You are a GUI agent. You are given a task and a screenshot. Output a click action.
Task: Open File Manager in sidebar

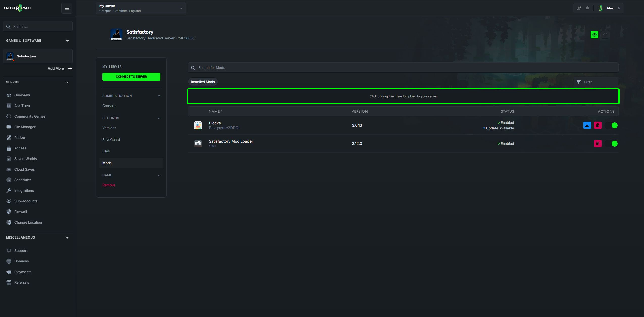25,127
